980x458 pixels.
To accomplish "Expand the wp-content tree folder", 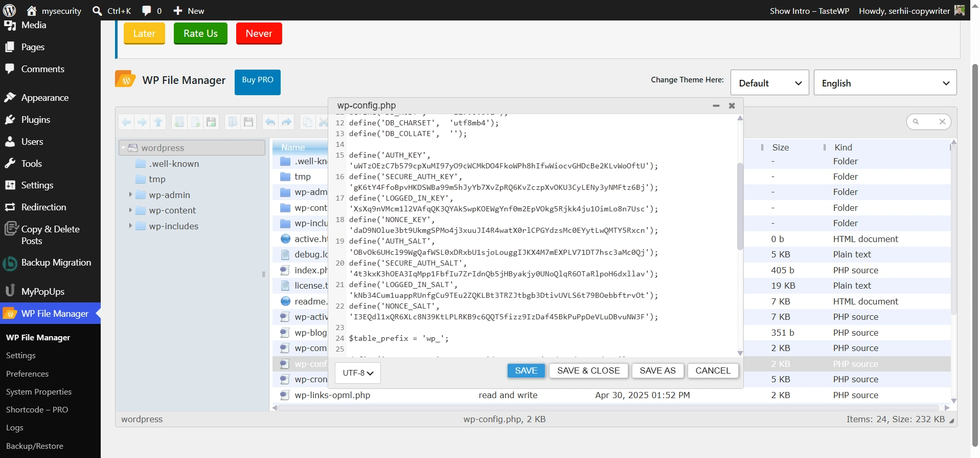I will 130,210.
